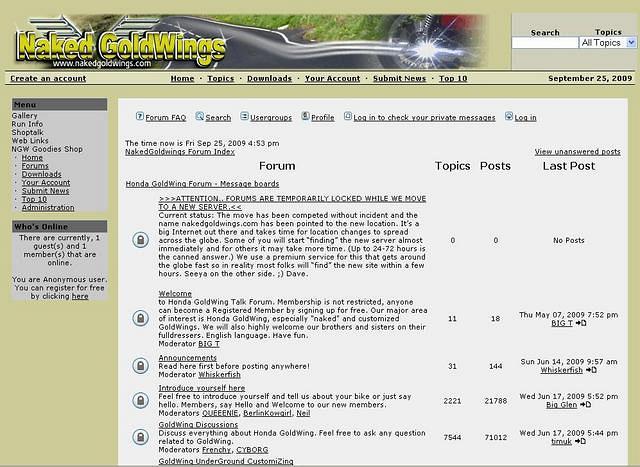Click Forums link in sidebar Menu
The width and height of the screenshot is (640, 467).
tap(35, 166)
